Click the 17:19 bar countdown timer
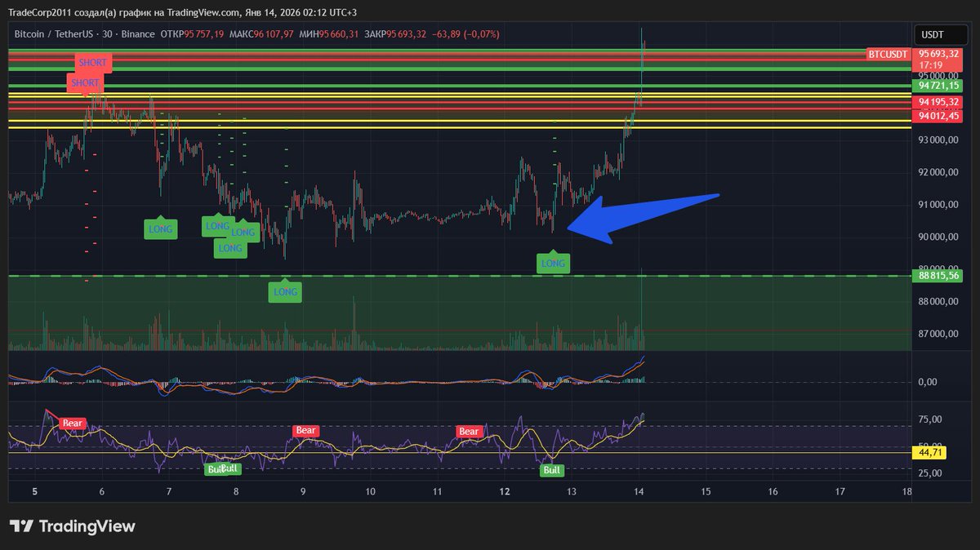Viewport: 980px width, 550px height. [x=932, y=64]
